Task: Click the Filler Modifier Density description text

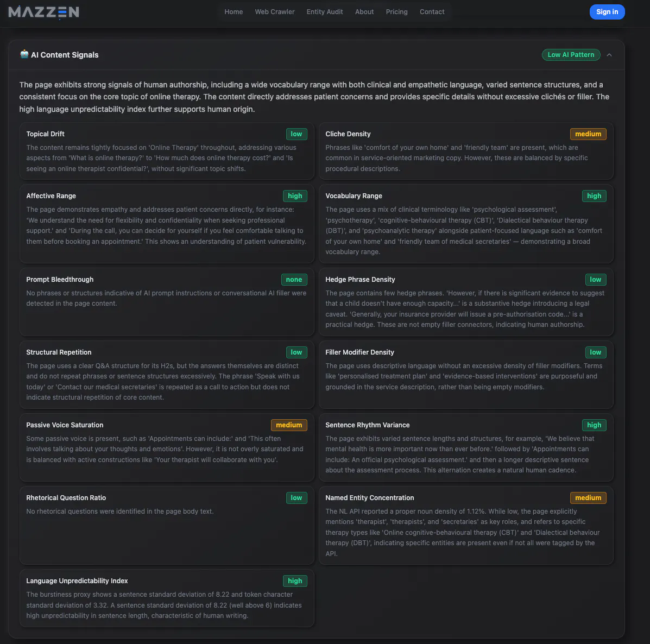Action: pos(463,376)
